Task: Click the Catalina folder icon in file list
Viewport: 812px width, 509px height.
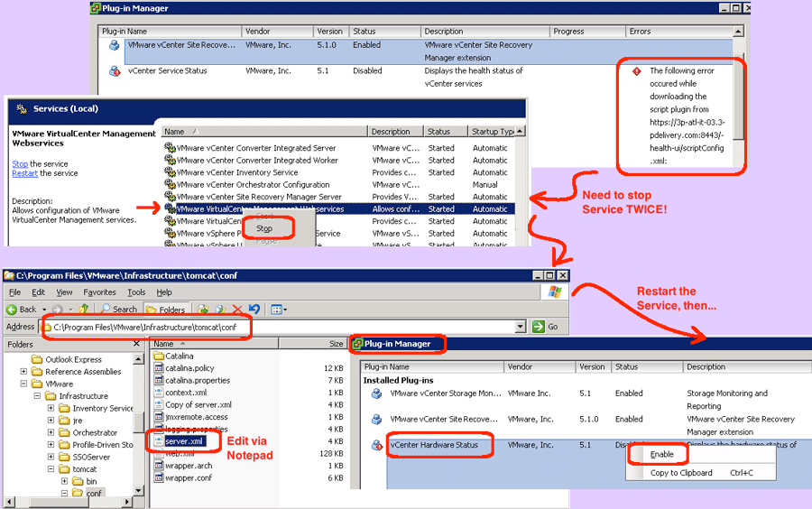Action: pos(159,356)
